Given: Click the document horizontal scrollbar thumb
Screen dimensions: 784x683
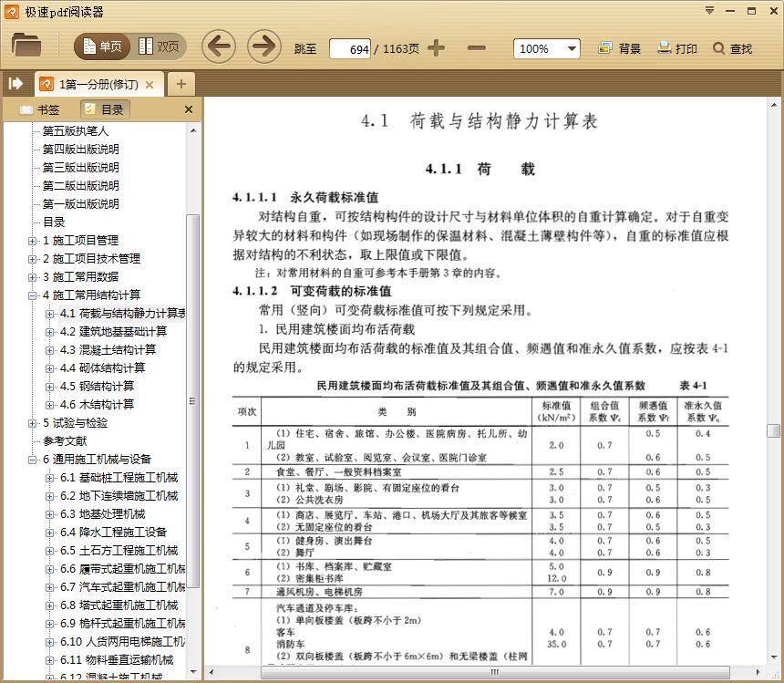Looking at the screenshot, I should pyautogui.click(x=494, y=672).
